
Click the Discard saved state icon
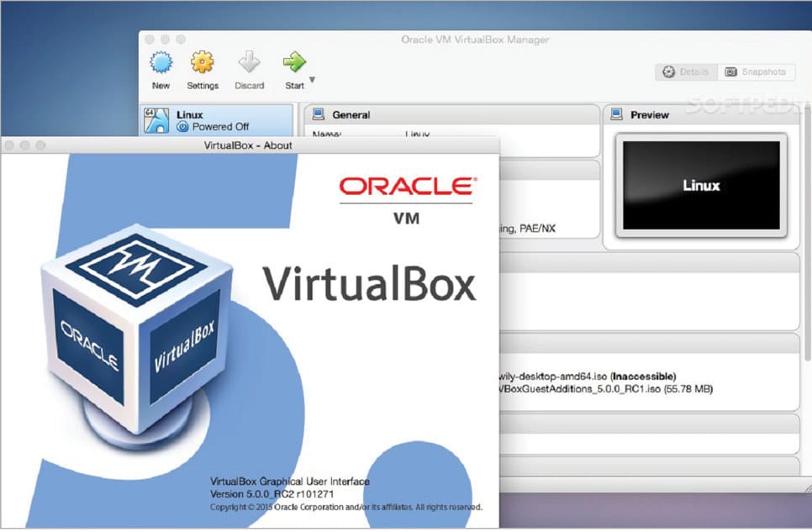249,61
